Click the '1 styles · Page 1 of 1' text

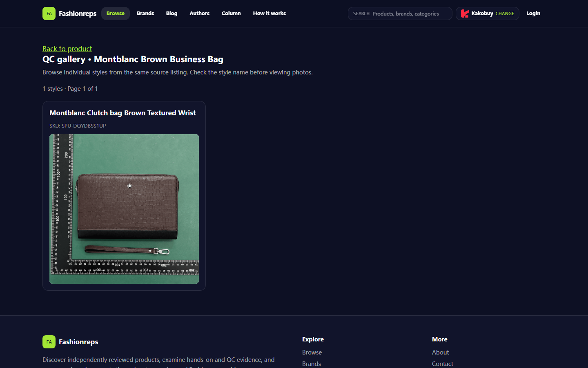[70, 89]
